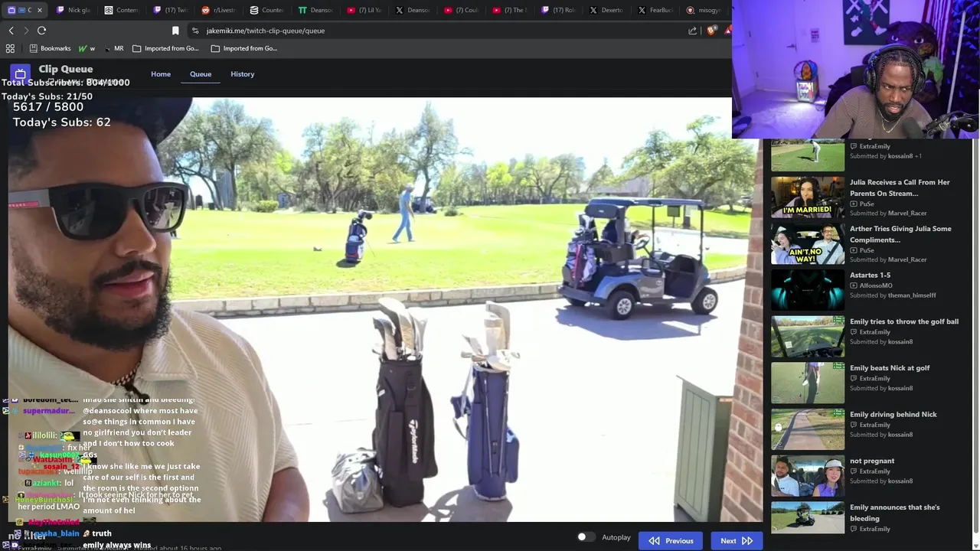980x551 pixels.
Task: Click the 'I'M MARRIED!' clip thumbnail
Action: click(808, 197)
